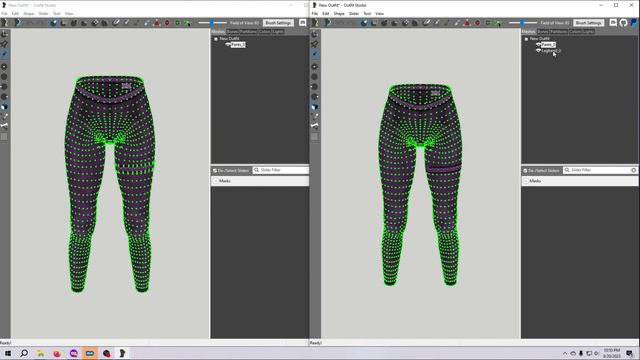Viewport: 640px width, 360px height.
Task: Toggle Pants_0 eye visibility in left window
Action: (x=228, y=44)
